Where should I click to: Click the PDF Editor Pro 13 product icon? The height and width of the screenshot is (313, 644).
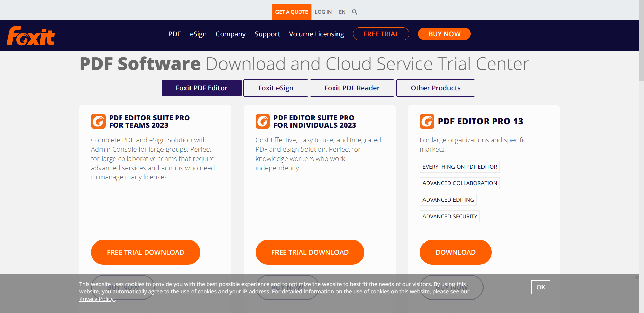pyautogui.click(x=427, y=121)
